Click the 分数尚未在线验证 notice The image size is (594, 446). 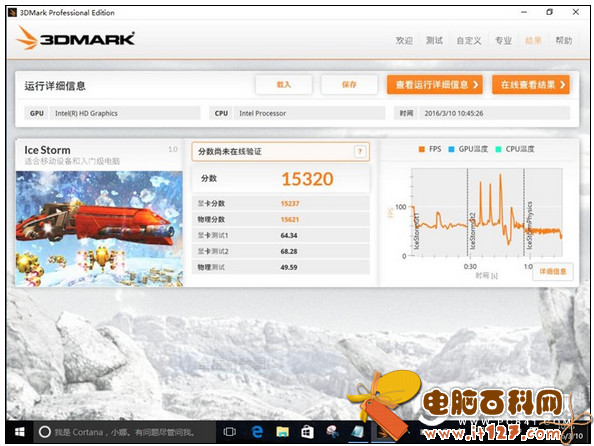[281, 152]
